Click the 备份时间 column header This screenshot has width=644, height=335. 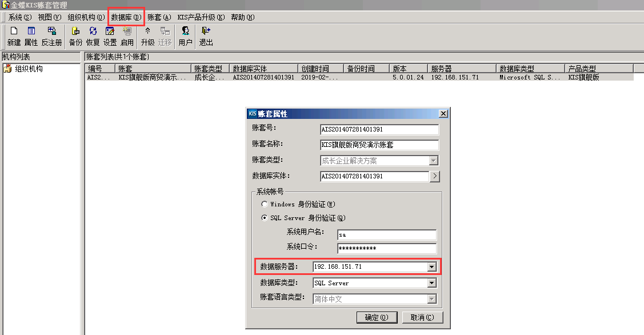(x=367, y=68)
